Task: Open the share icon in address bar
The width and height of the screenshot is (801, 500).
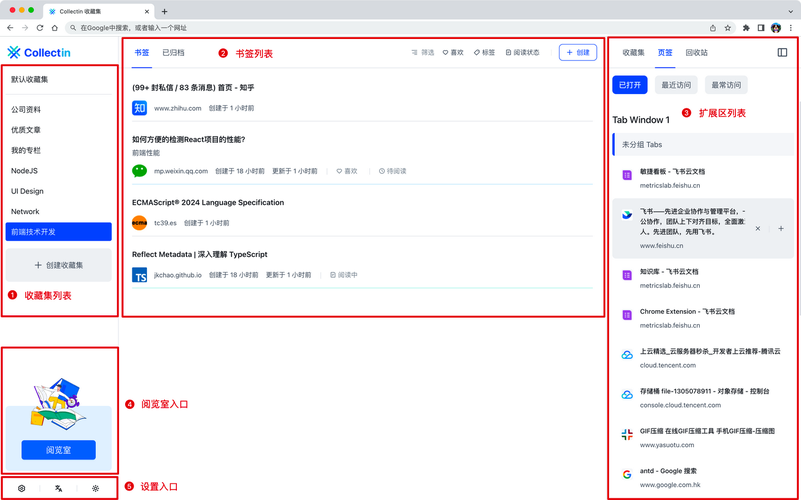Action: click(x=713, y=28)
